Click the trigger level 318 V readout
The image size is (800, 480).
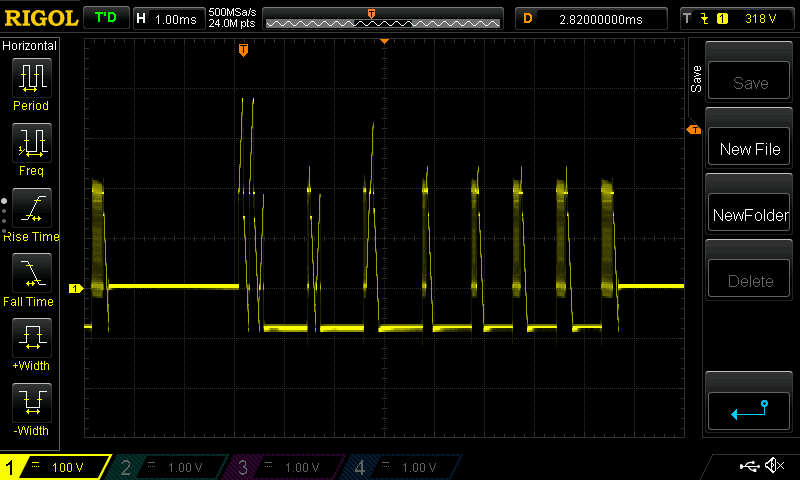tap(760, 19)
